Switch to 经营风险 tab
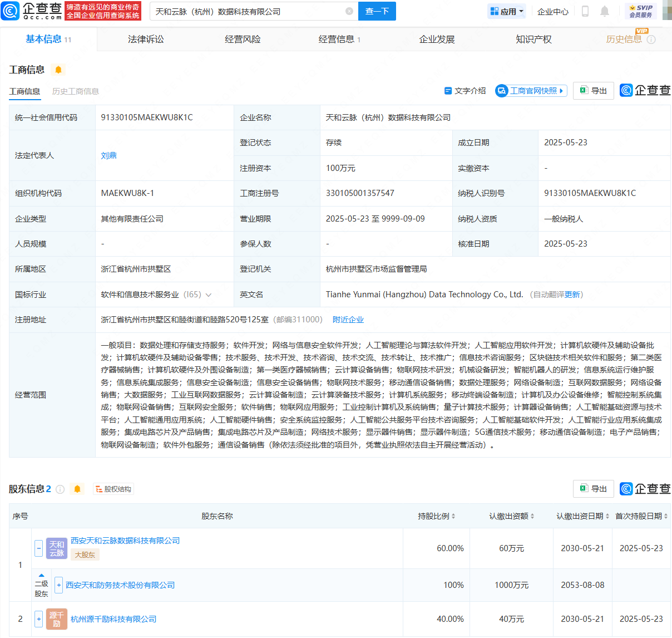The height and width of the screenshot is (638, 672). click(x=243, y=40)
